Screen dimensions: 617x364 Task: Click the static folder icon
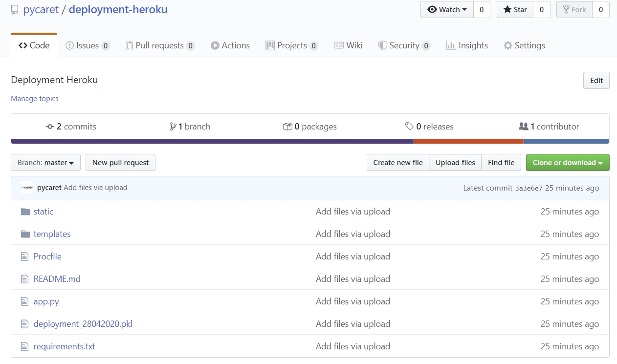25,212
